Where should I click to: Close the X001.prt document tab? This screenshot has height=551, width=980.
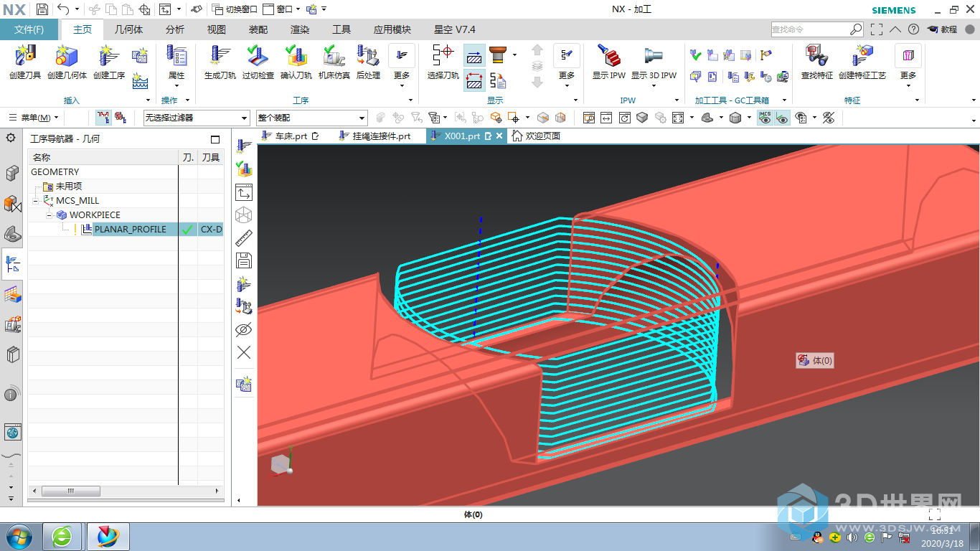pyautogui.click(x=499, y=136)
